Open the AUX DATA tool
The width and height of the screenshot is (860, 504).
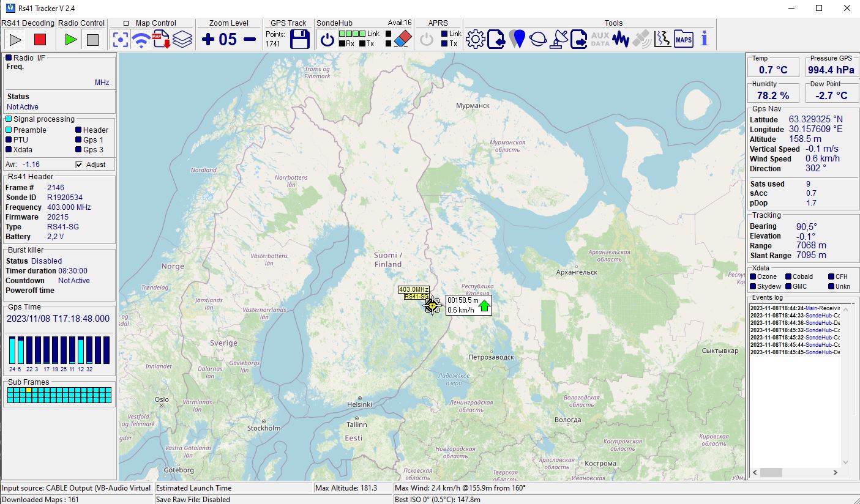coord(600,40)
